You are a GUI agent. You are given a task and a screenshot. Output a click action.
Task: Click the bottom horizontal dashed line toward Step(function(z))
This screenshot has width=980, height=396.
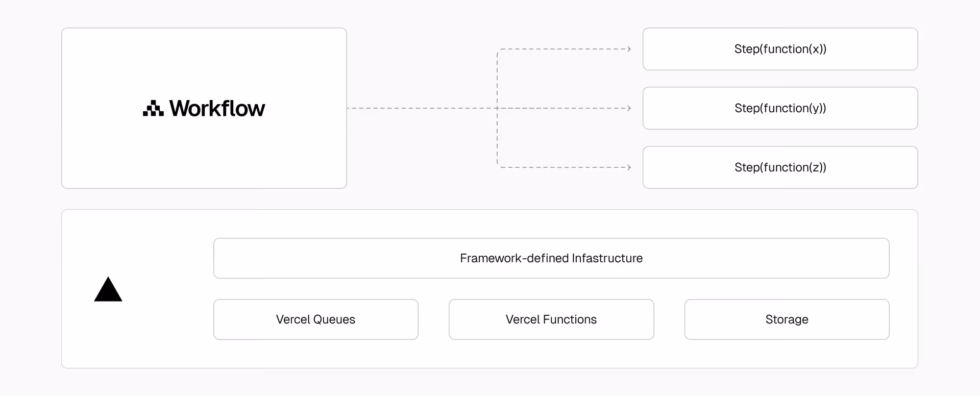pos(561,167)
